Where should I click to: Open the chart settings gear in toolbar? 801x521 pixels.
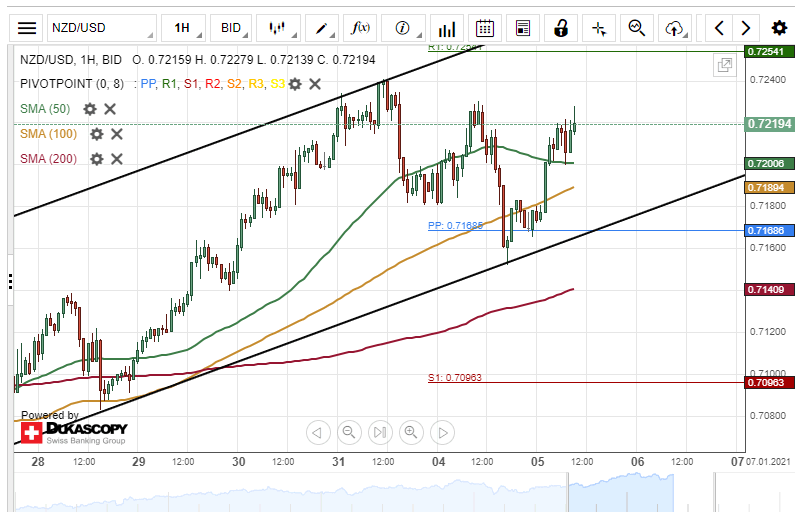tap(779, 28)
